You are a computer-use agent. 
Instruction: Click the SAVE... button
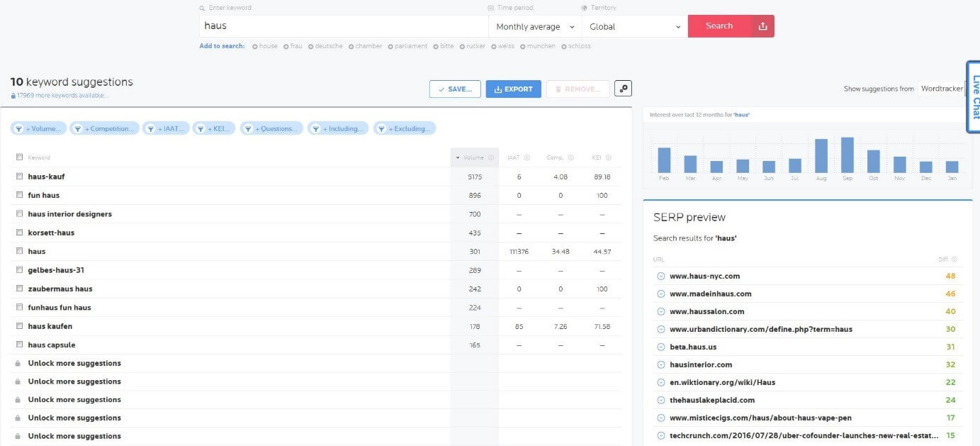coord(455,89)
